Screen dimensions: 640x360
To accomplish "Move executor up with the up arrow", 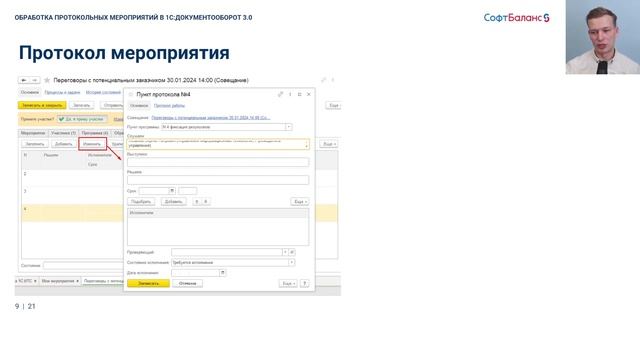I will (197, 202).
